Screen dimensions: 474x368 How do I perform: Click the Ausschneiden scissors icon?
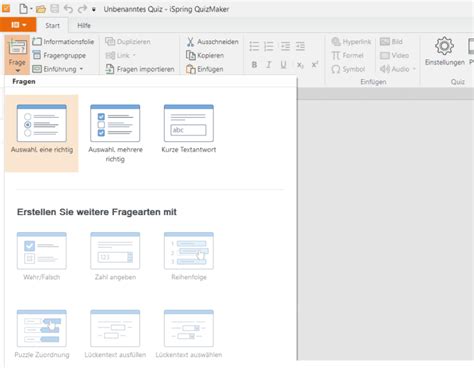point(190,42)
